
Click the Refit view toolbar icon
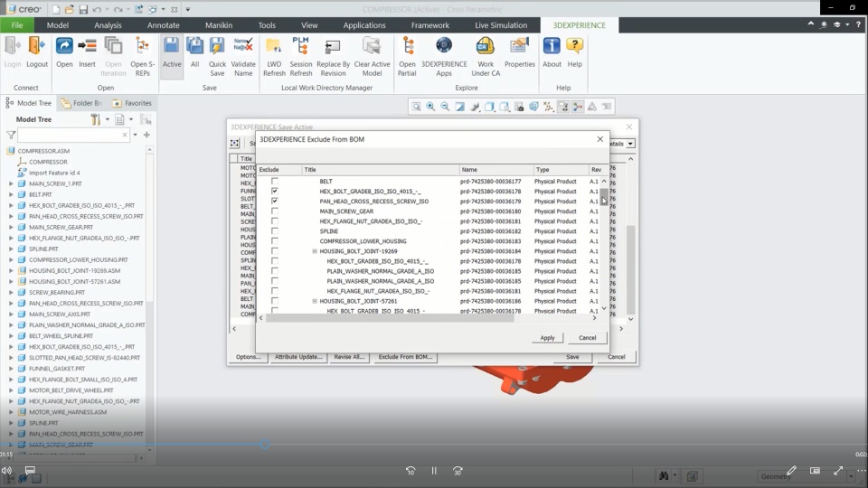[416, 107]
